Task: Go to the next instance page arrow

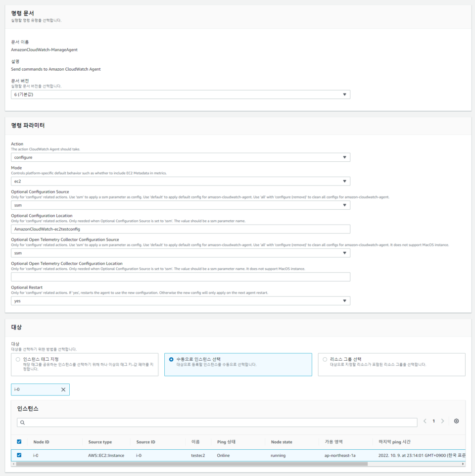Action: click(x=443, y=421)
